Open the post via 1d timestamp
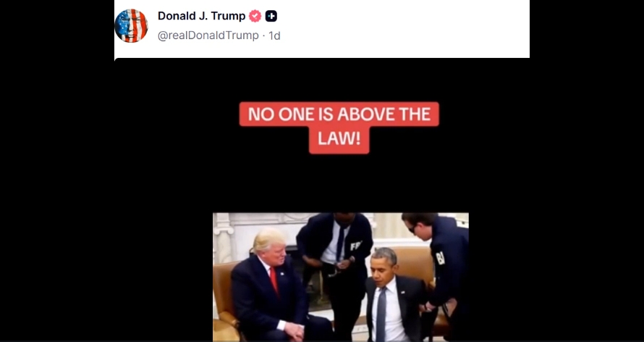 pos(274,36)
